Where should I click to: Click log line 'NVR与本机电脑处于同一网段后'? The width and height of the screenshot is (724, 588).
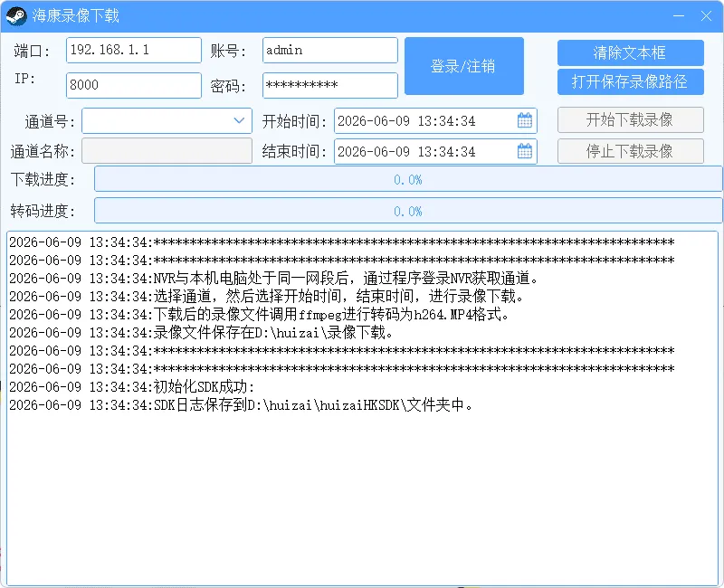[274, 279]
